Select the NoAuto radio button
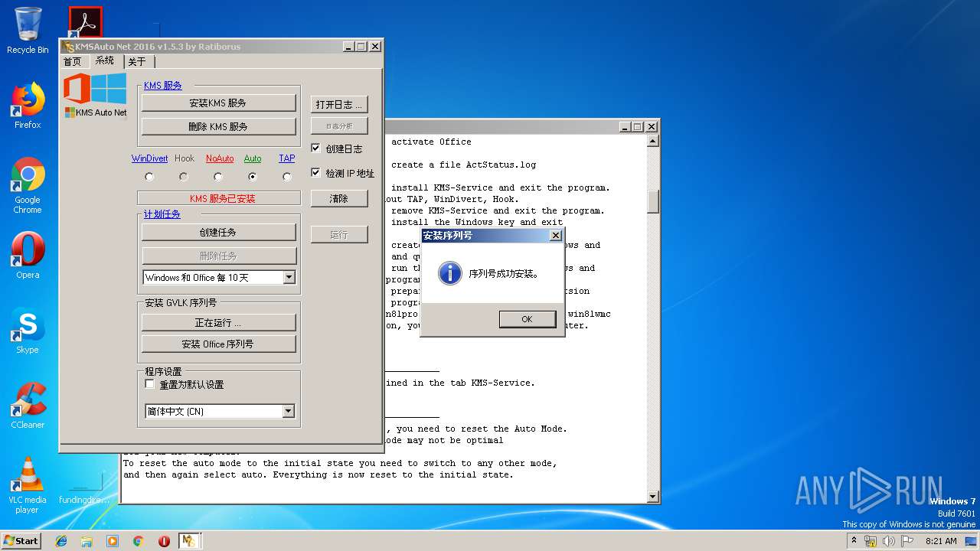The height and width of the screenshot is (551, 980). pyautogui.click(x=218, y=177)
